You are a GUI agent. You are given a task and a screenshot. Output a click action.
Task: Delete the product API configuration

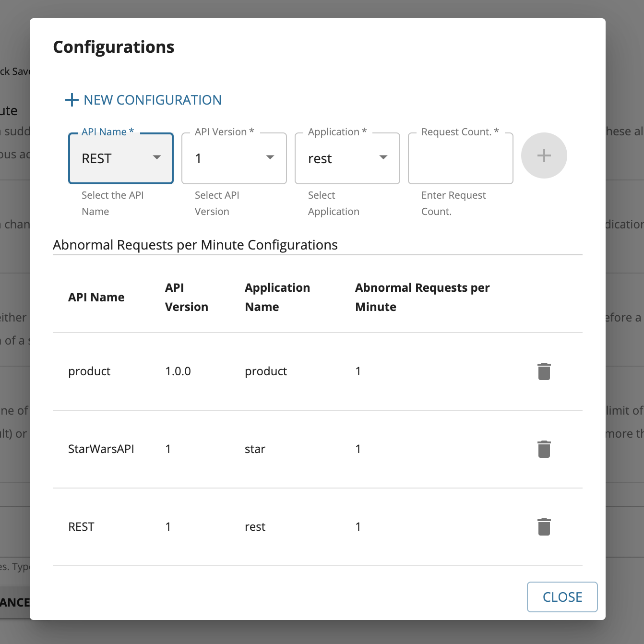pyautogui.click(x=544, y=371)
